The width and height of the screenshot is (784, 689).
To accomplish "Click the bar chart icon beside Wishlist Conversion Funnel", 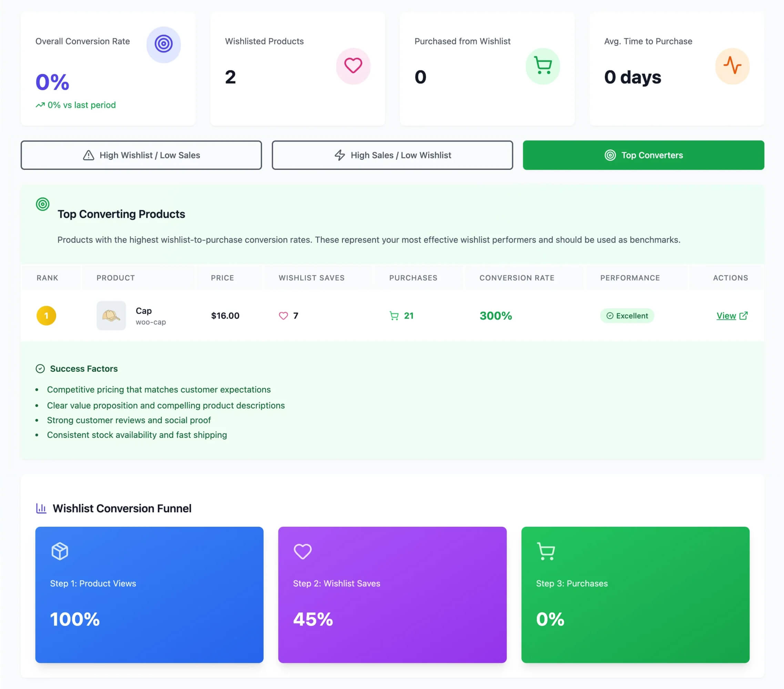I will (41, 508).
